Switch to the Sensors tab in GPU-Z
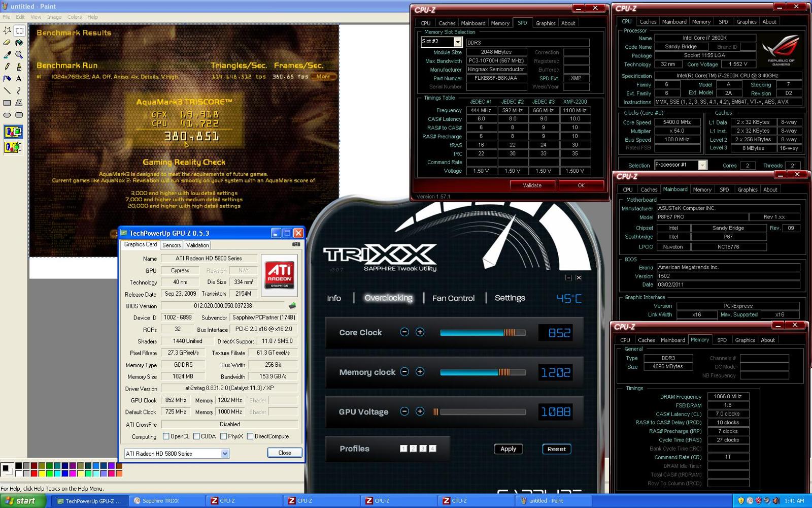 [x=172, y=245]
